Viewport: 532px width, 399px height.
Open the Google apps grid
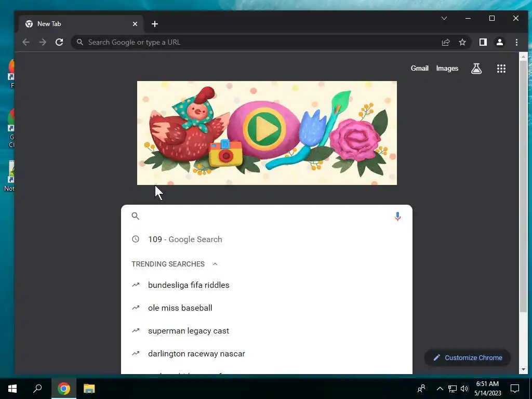pyautogui.click(x=501, y=69)
